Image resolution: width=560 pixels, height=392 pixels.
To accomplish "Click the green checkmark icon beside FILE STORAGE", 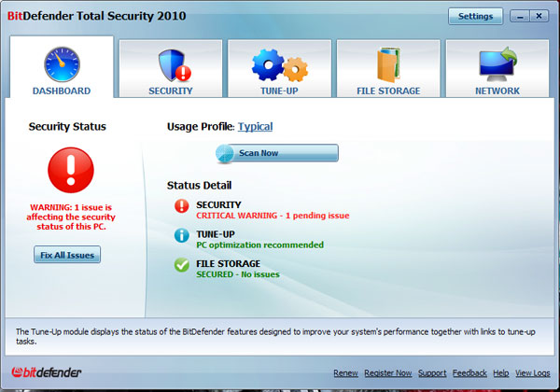I will pos(182,265).
